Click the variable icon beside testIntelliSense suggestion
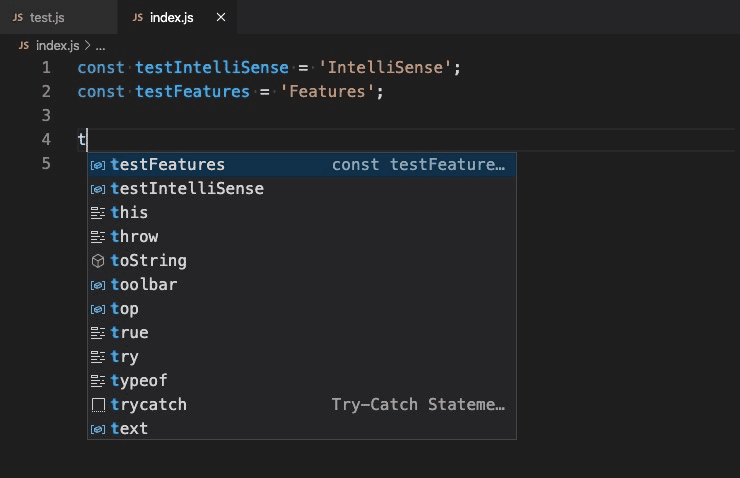Image resolution: width=740 pixels, height=478 pixels. 98,189
